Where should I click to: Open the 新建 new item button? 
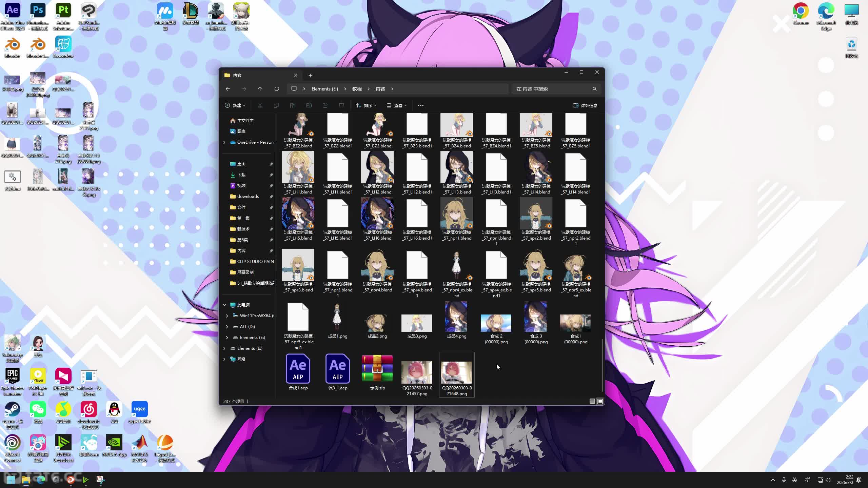pyautogui.click(x=235, y=105)
